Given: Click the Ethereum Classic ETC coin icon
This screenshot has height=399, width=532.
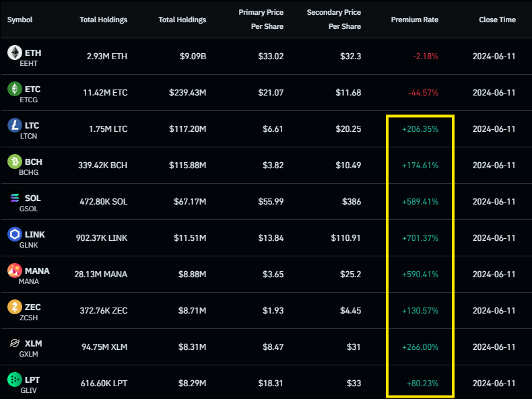Looking at the screenshot, I should (x=15, y=89).
